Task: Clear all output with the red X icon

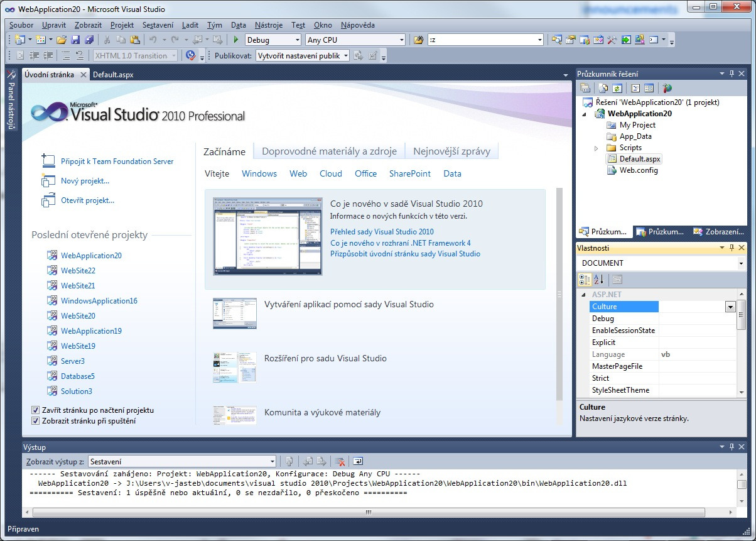Action: click(340, 461)
